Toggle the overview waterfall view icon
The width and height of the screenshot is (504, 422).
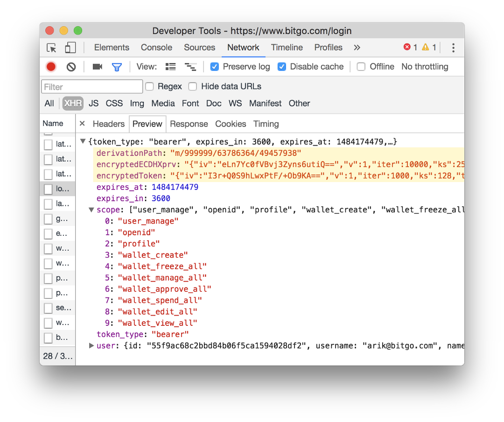(x=190, y=67)
